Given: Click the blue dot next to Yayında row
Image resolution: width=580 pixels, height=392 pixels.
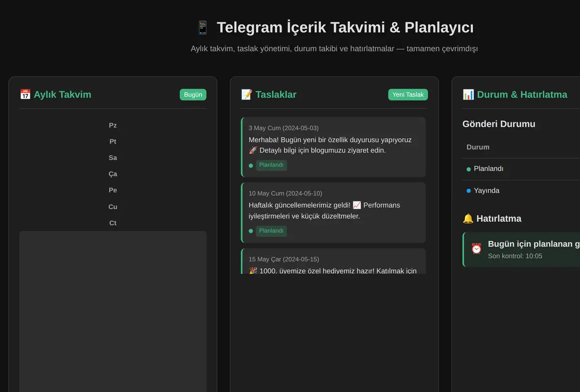Looking at the screenshot, I should click(x=468, y=191).
